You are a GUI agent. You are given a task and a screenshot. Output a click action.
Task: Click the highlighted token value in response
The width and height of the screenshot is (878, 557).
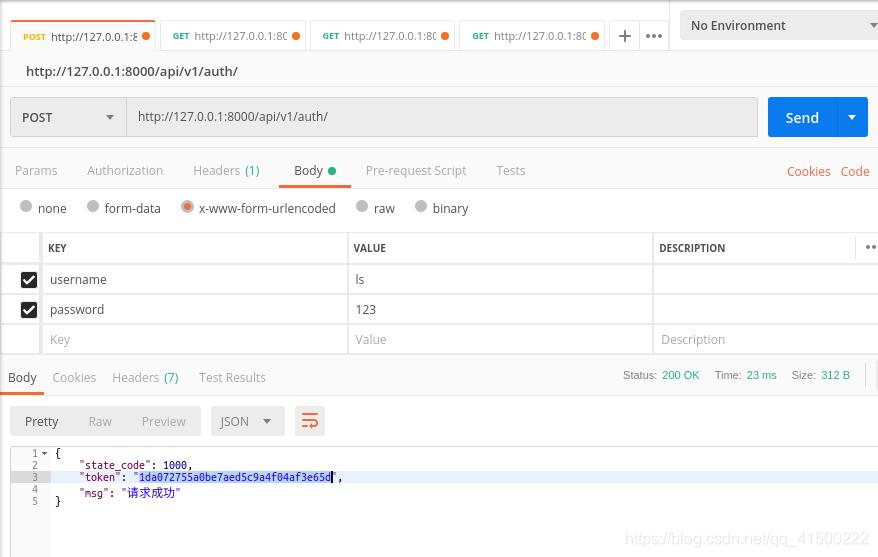(235, 478)
